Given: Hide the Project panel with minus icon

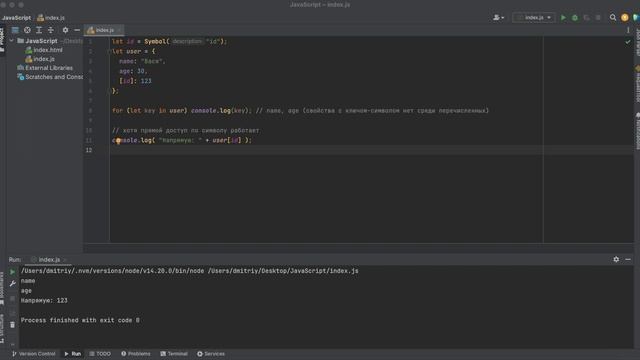Looking at the screenshot, I should point(77,30).
